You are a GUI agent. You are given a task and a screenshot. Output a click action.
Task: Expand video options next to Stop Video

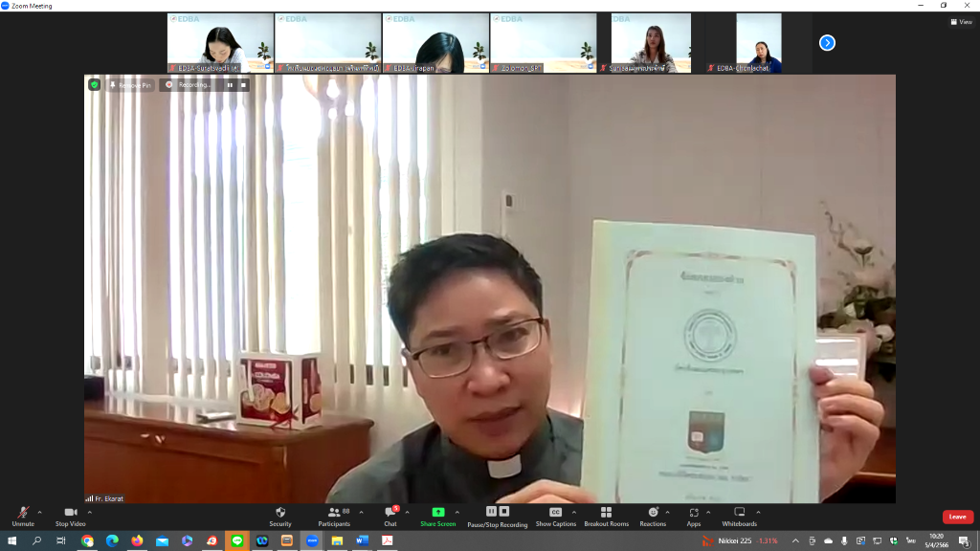(89, 513)
